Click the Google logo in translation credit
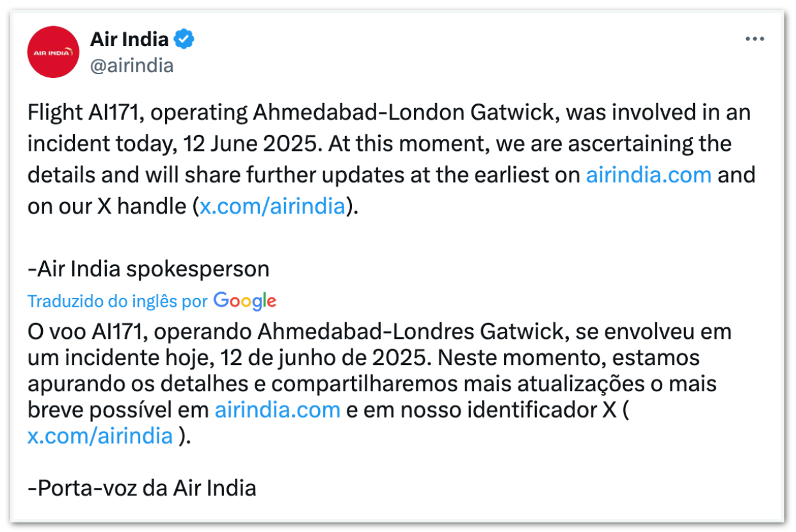Viewport: 796px width, 532px height. coord(245,301)
